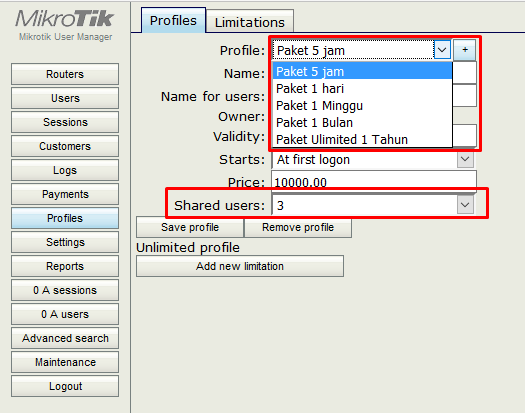The height and width of the screenshot is (413, 525).
Task: Switch to the Limitations tab
Action: coord(250,22)
